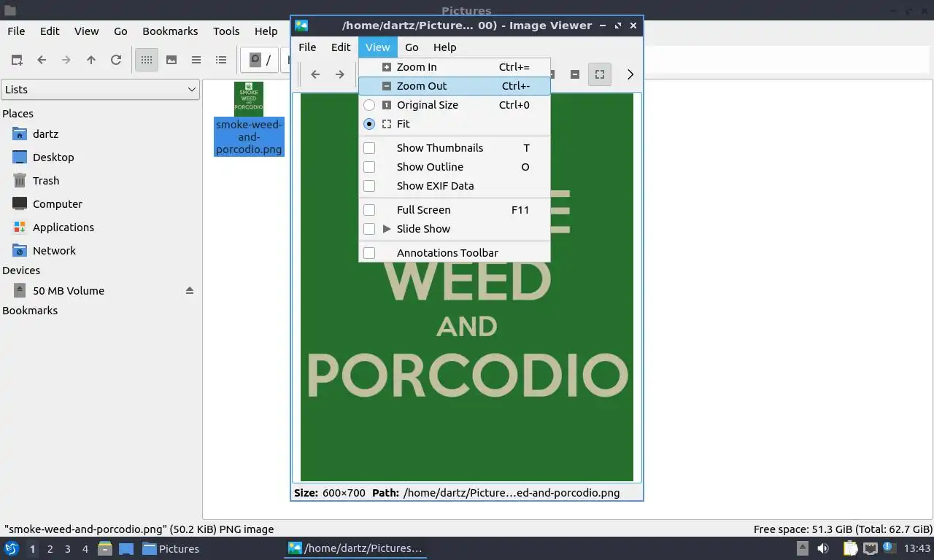
Task: Toggle fit-to-window toolbar button in Image Viewer
Action: coord(600,74)
